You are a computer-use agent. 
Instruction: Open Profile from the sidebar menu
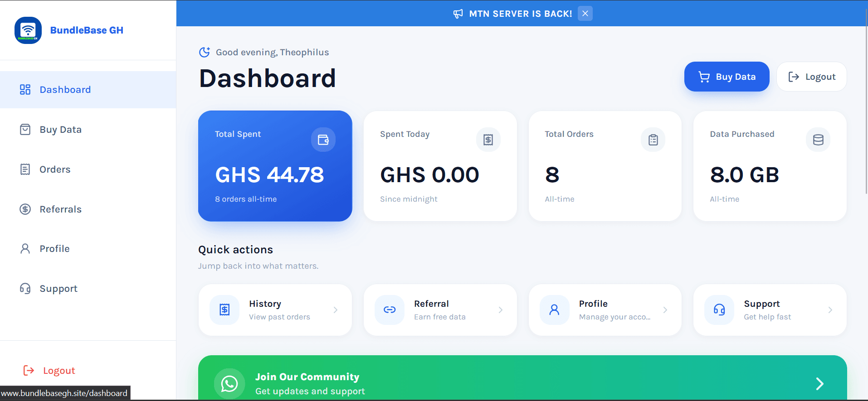[88, 249]
